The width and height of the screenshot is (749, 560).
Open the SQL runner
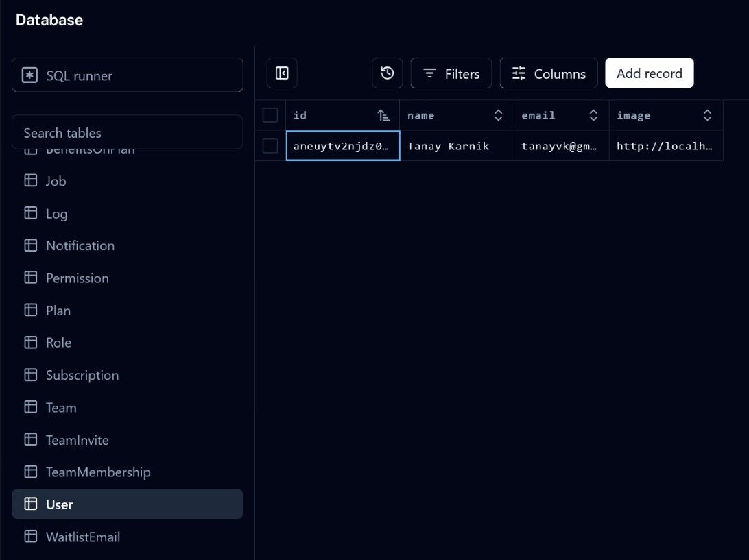click(127, 75)
